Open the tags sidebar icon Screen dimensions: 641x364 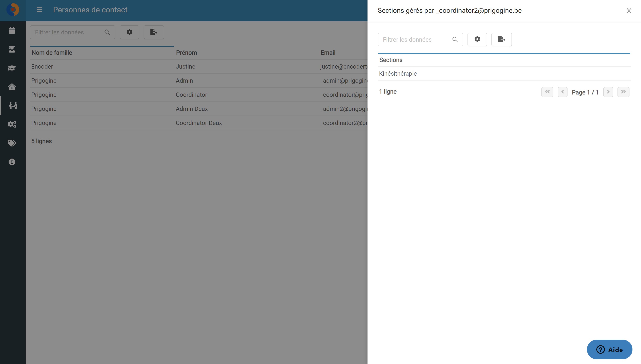coord(12,143)
